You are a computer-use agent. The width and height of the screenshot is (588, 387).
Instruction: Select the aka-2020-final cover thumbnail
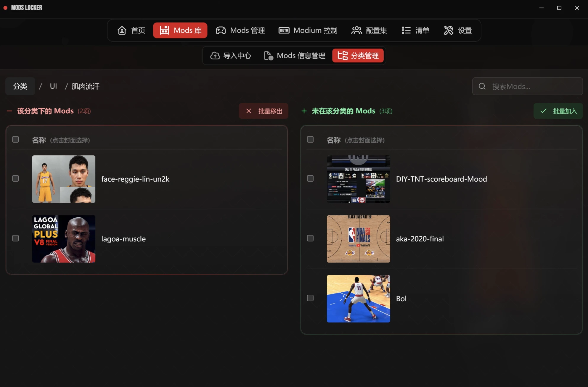tap(359, 239)
